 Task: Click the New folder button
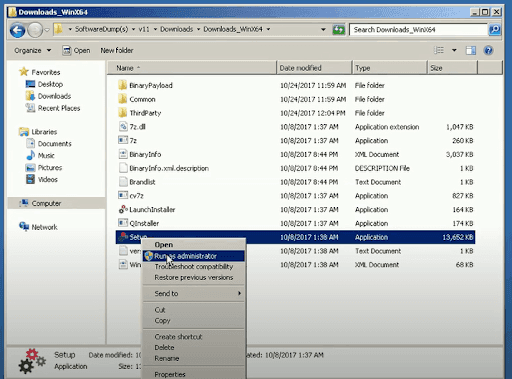coord(117,50)
